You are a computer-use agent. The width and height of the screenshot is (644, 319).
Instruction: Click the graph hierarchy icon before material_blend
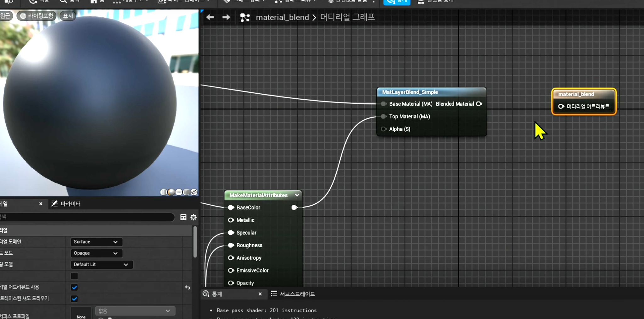pyautogui.click(x=245, y=17)
